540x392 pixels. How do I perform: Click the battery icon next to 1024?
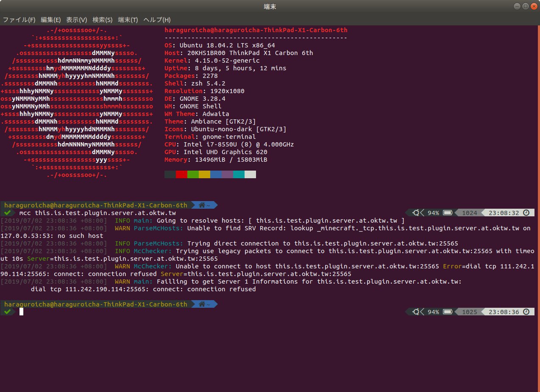click(448, 213)
